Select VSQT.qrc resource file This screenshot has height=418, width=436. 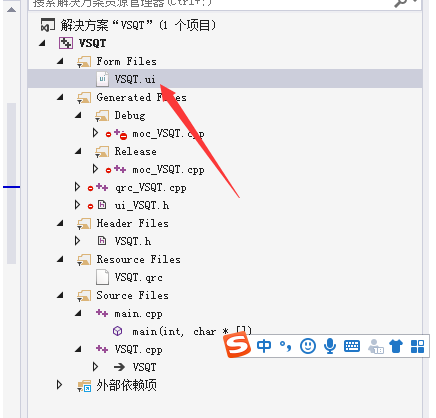point(138,277)
